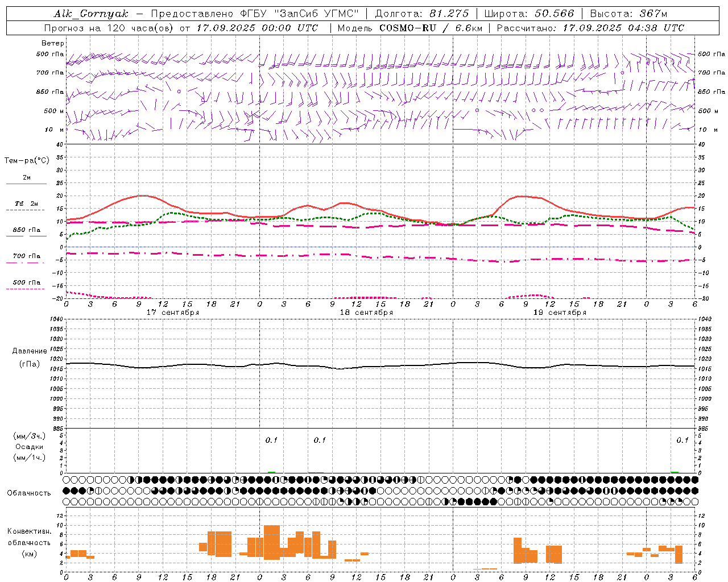Viewport: 728px width, 582px height.
Task: Click the solid line sample under "2м" legend
Action: pos(26,184)
